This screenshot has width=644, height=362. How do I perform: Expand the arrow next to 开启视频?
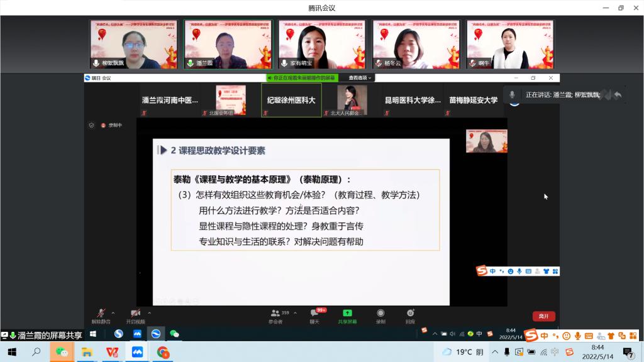point(149,312)
